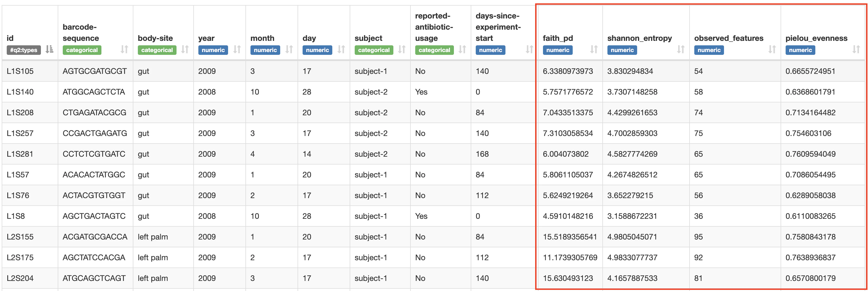This screenshot has width=868, height=291.
Task: Click barcode ATGCAGCTCAGT
Action: [94, 278]
